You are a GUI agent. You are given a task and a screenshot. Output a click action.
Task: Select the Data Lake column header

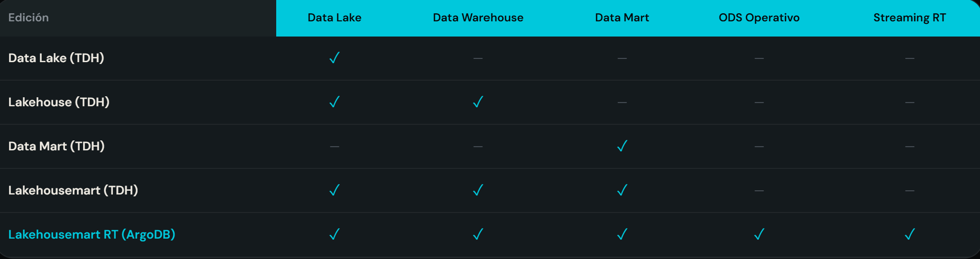335,18
